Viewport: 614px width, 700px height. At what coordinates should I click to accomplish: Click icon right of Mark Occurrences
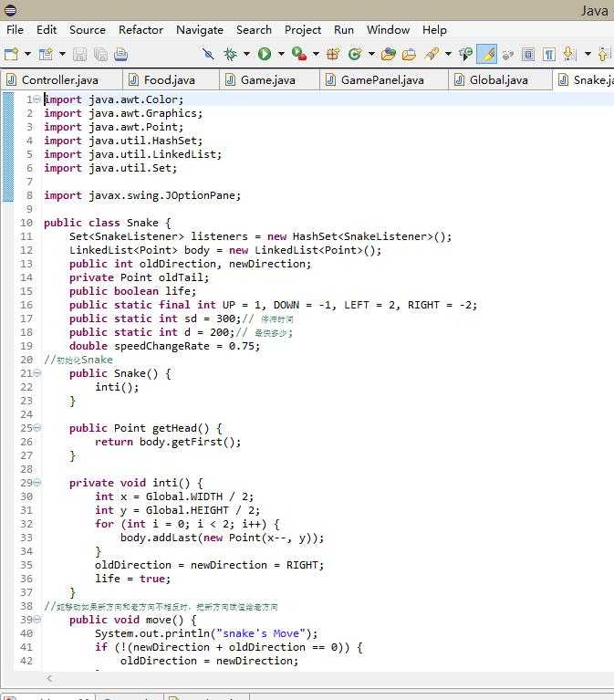click(x=507, y=55)
